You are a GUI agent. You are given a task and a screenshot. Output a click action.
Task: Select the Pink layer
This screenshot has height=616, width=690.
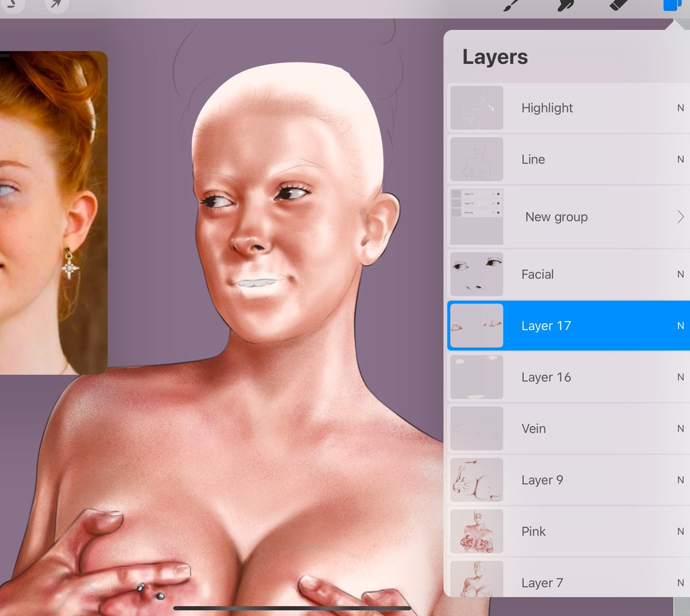tap(575, 531)
